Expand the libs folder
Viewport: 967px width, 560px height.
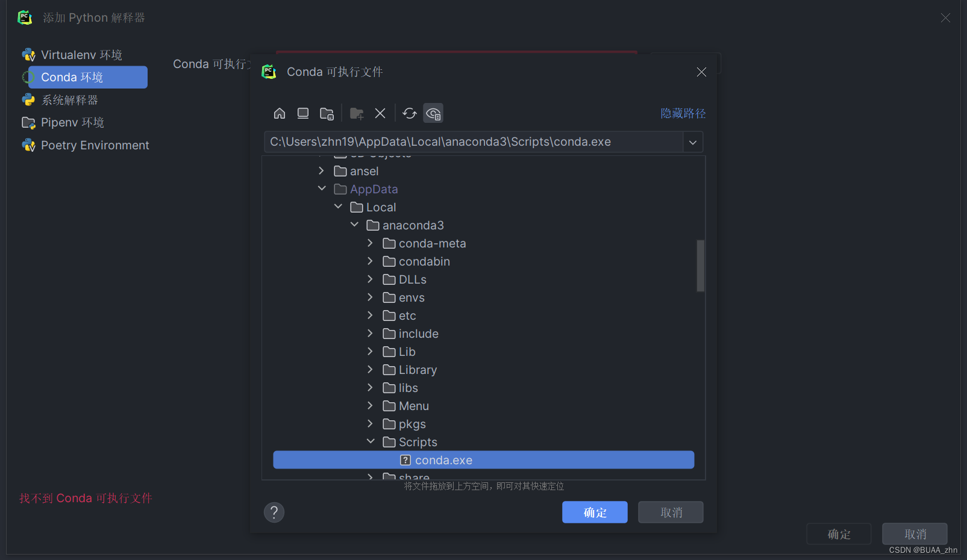click(370, 387)
